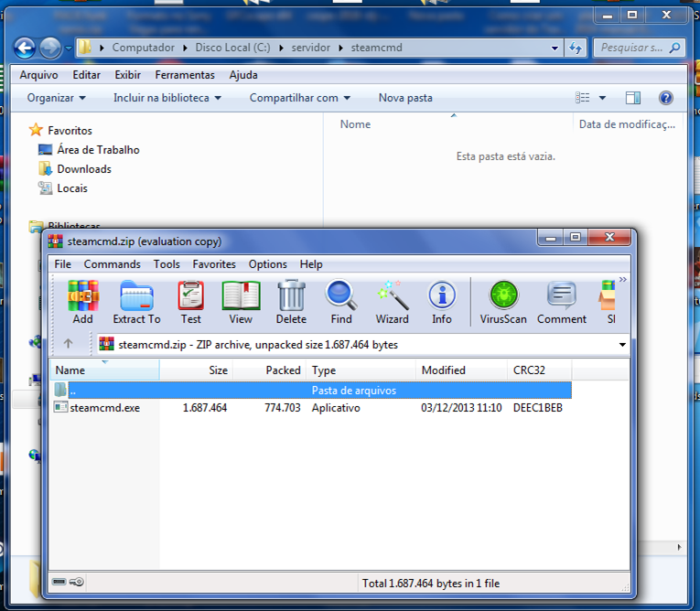
Task: Show archive Info icon
Action: (442, 301)
